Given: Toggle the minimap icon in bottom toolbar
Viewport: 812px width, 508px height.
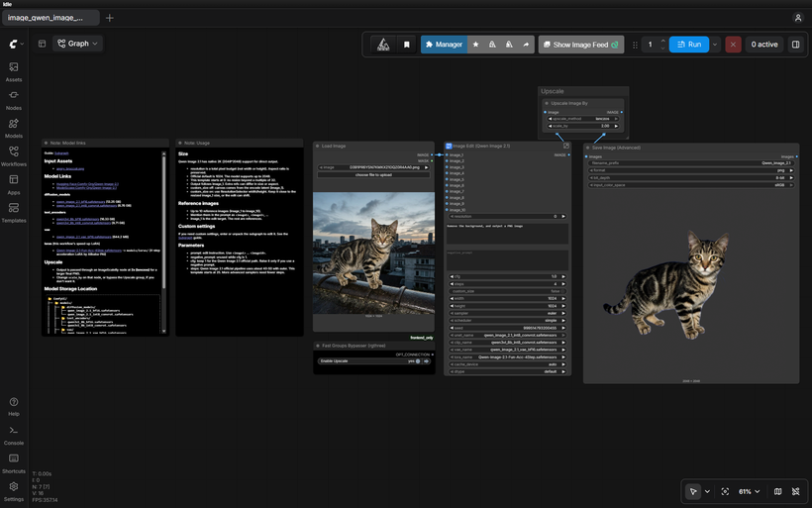Looking at the screenshot, I should tap(777, 491).
